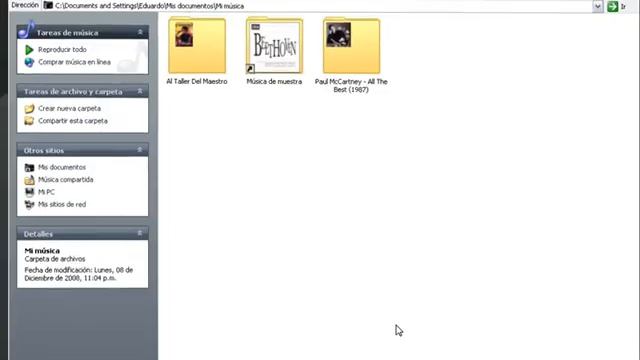This screenshot has width=640, height=360.
Task: Collapse the Tareas de archivo y carpeta panel
Action: click(140, 91)
